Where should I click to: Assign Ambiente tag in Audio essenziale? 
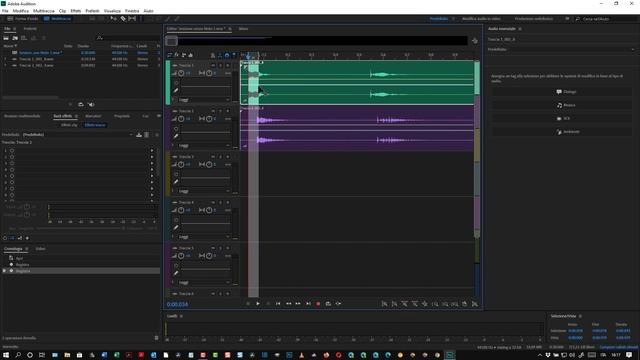pos(562,132)
